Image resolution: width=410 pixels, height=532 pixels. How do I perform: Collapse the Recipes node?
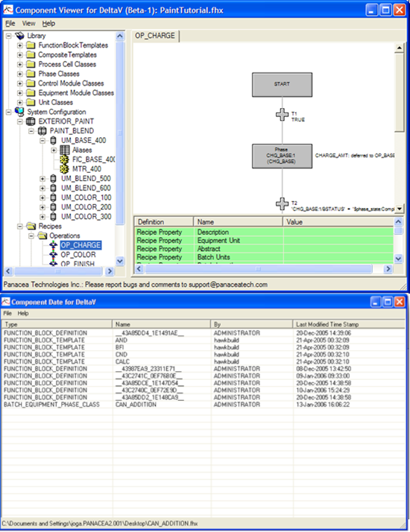tap(19, 226)
